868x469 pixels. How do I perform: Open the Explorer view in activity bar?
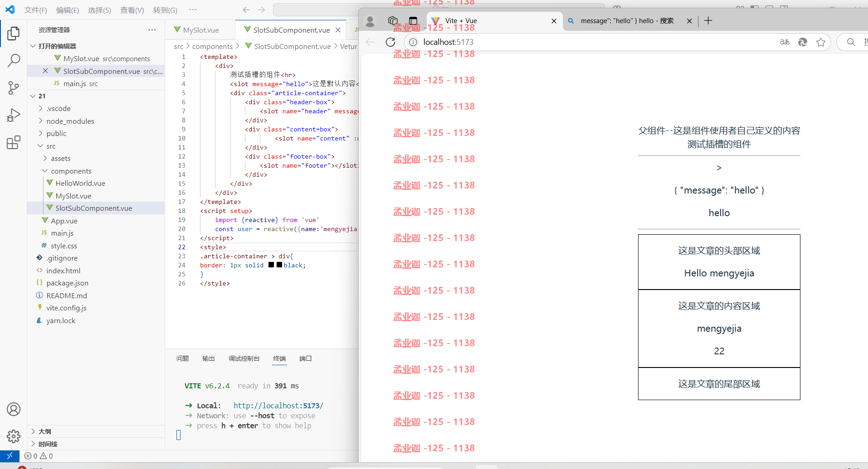pos(14,33)
